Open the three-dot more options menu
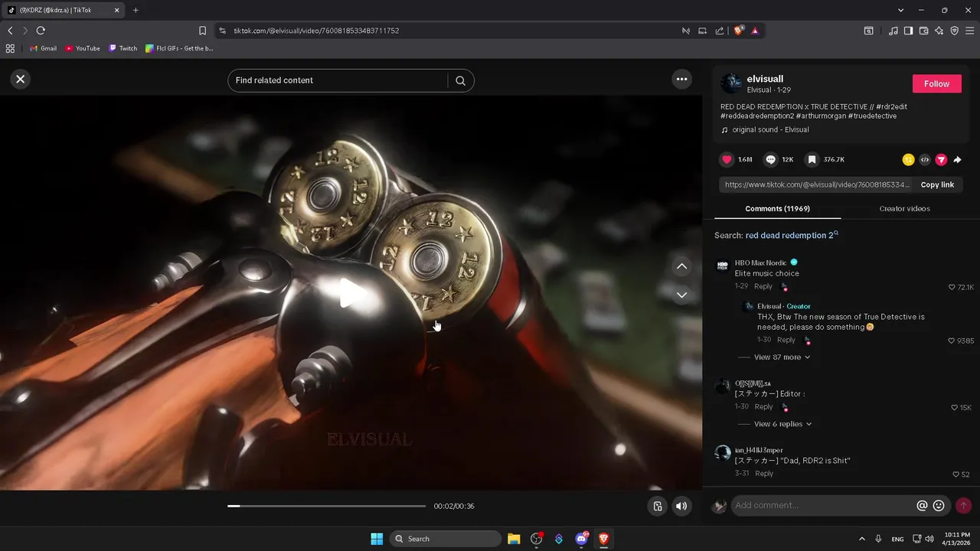980x551 pixels. coord(681,79)
